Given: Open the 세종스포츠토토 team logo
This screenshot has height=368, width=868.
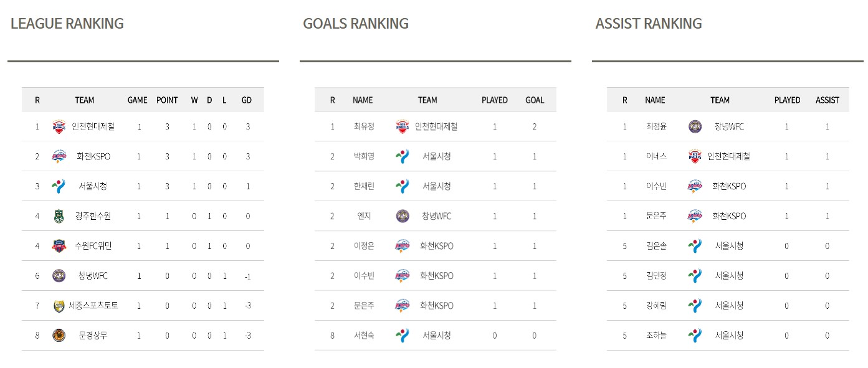Looking at the screenshot, I should tap(59, 306).
